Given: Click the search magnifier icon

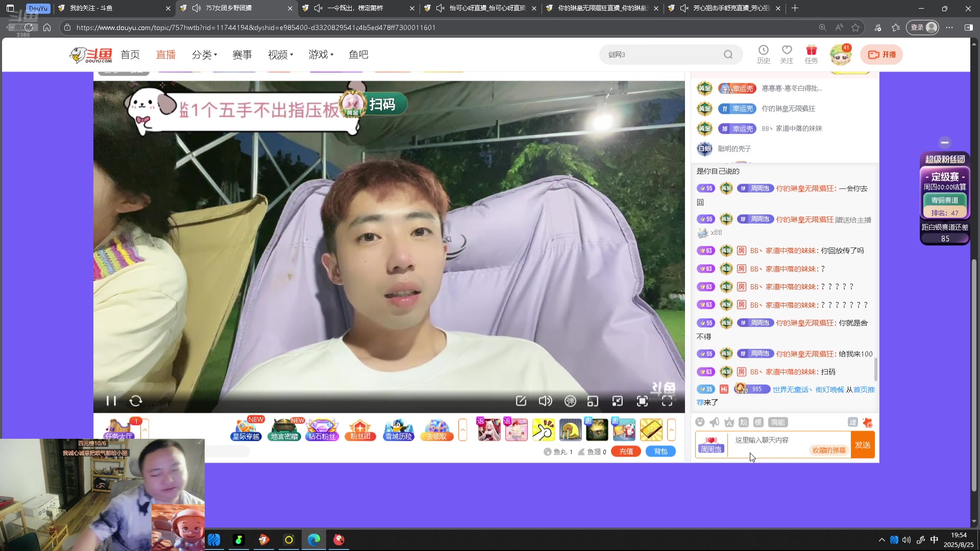Looking at the screenshot, I should pos(728,55).
